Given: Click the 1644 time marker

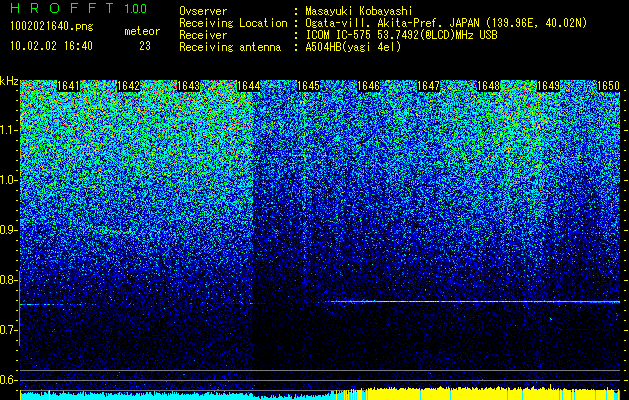Looking at the screenshot, I should click(x=249, y=86).
